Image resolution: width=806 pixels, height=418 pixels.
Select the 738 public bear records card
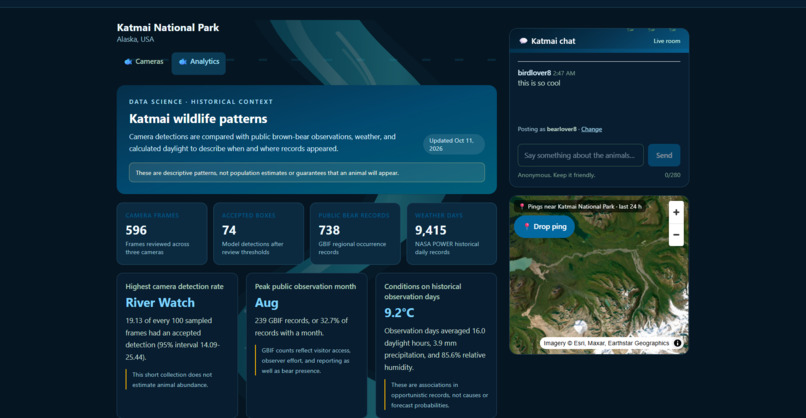(355, 234)
